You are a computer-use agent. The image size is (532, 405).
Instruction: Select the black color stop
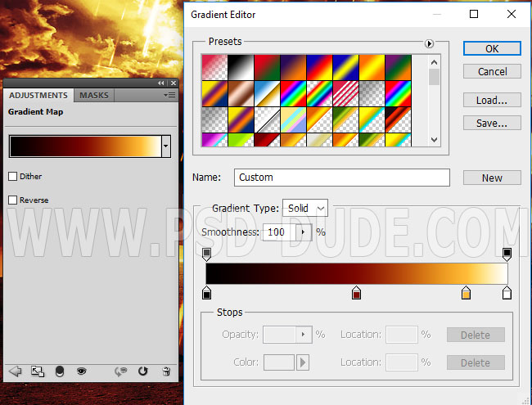point(206,293)
